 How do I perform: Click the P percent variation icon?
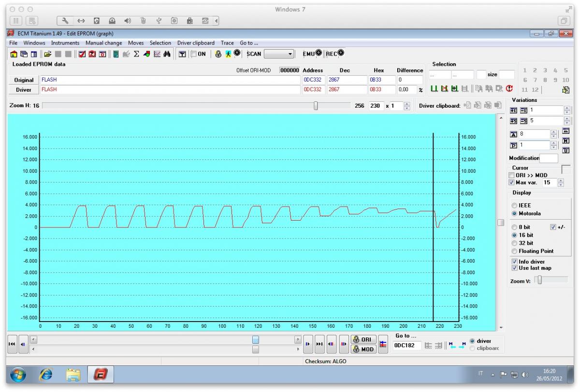(x=513, y=145)
